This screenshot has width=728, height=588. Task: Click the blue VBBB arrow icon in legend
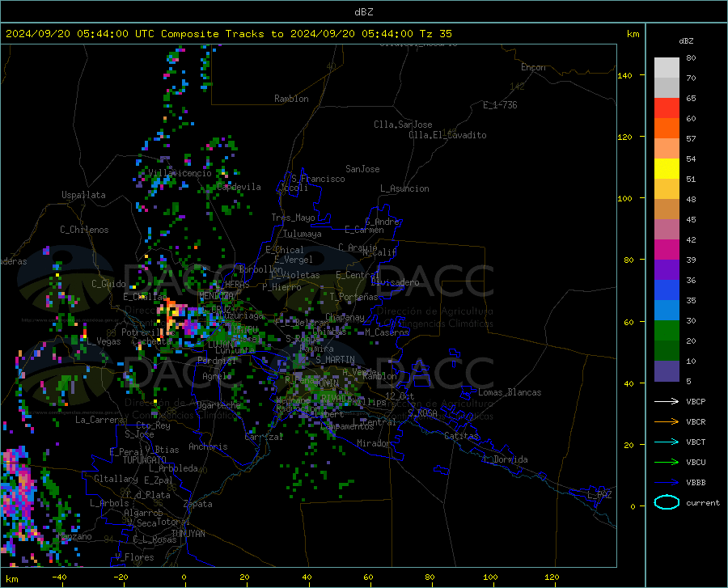(x=667, y=483)
